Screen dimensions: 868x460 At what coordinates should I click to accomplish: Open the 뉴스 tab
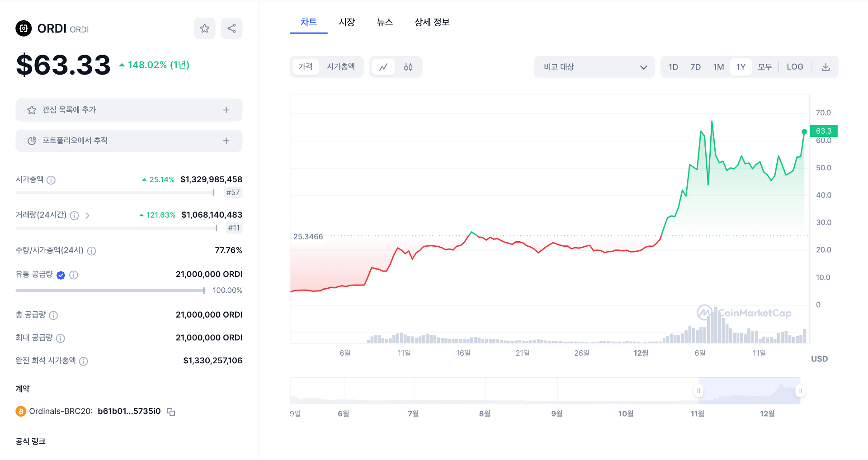(x=385, y=22)
